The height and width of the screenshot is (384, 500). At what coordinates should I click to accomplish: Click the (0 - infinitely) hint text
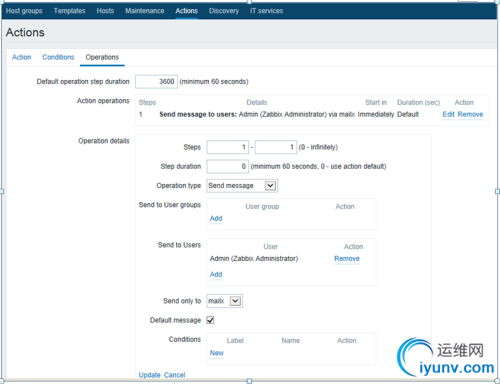tap(318, 147)
